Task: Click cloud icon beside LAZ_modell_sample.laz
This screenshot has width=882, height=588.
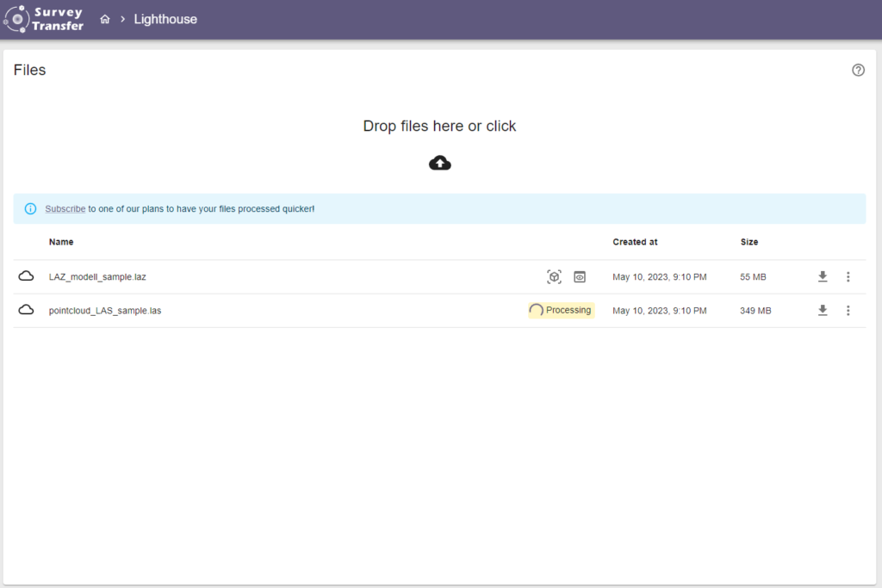Action: [27, 276]
